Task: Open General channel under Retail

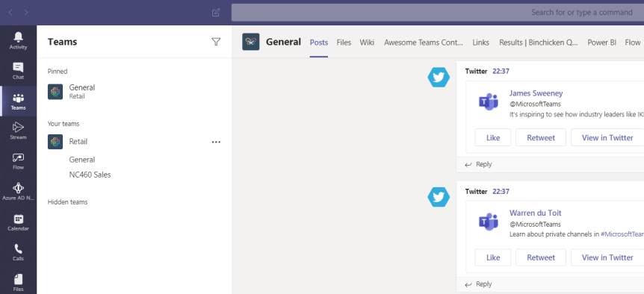Action: 82,160
